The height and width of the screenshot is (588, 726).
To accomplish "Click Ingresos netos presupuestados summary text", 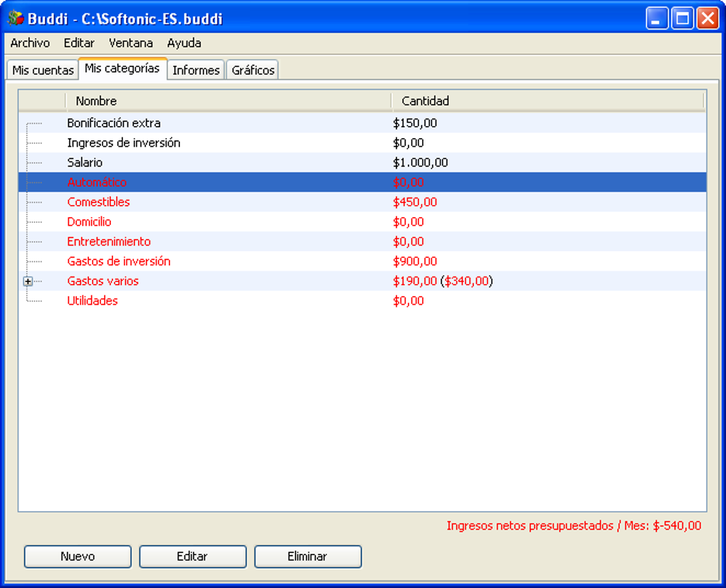I will (574, 526).
